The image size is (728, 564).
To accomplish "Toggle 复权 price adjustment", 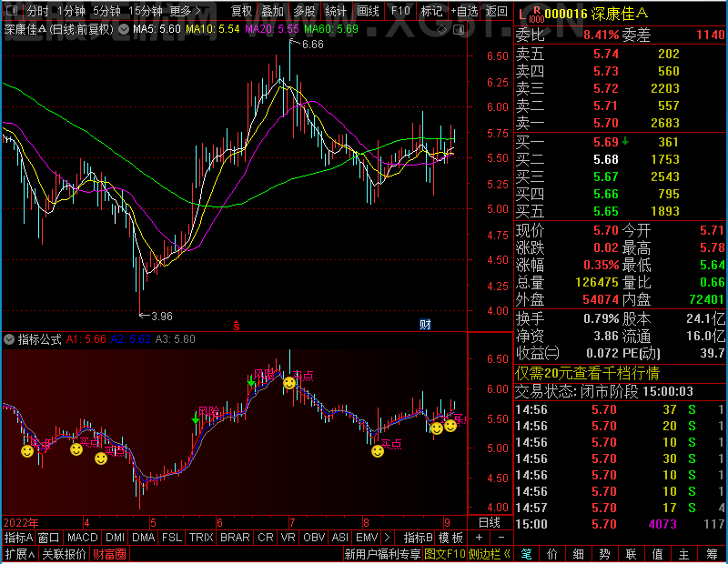I will pos(241,10).
